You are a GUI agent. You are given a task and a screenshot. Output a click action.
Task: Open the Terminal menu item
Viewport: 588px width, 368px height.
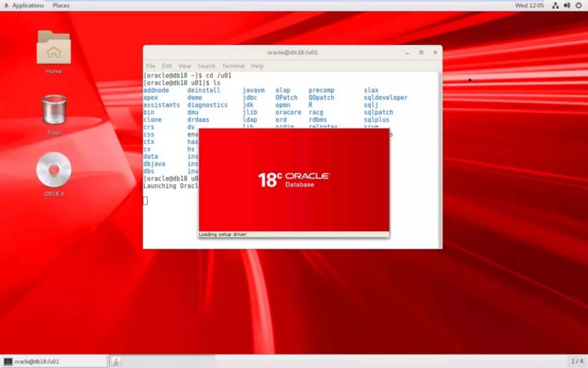tap(233, 66)
